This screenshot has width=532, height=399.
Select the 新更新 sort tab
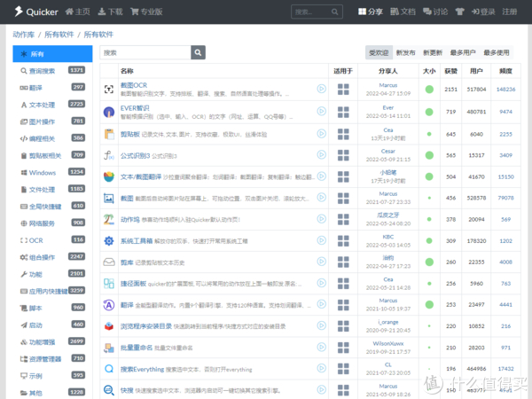[433, 52]
